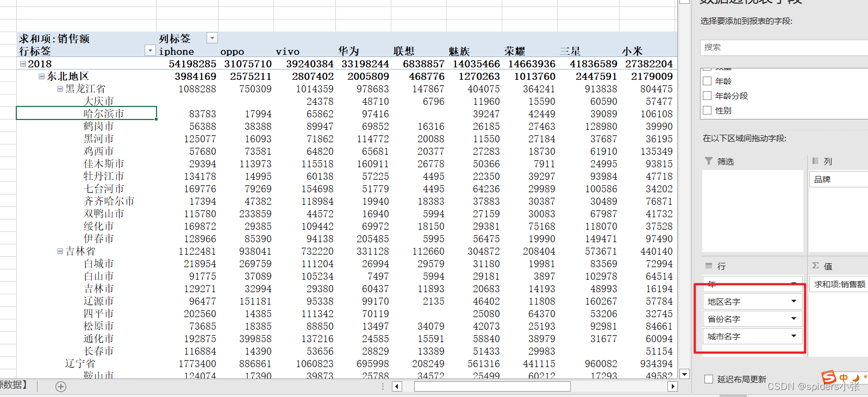The image size is (868, 397).
Task: Select the 伊春市 row label
Action: tap(99, 238)
